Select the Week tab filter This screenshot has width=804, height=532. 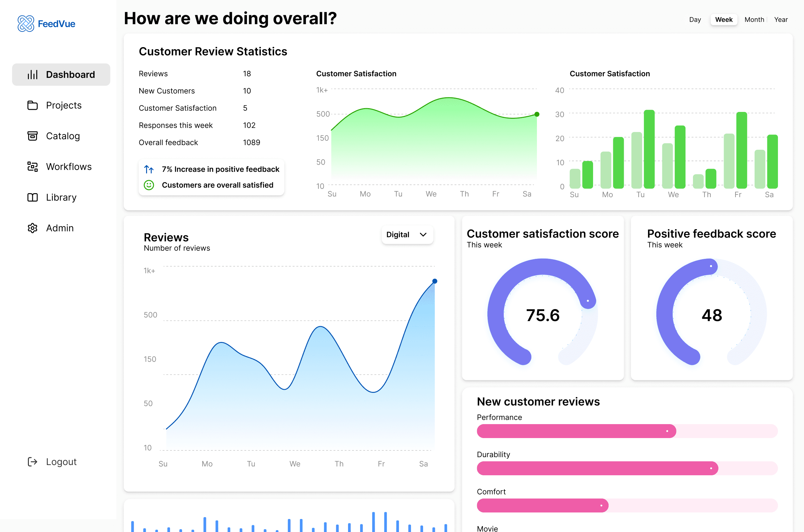tap(724, 19)
